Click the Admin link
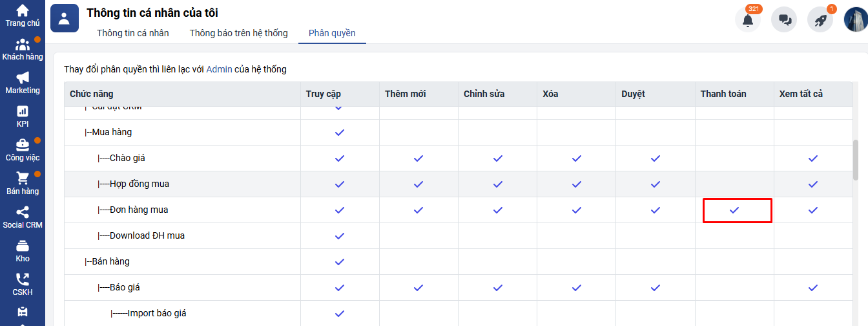868x326 pixels. click(x=219, y=69)
